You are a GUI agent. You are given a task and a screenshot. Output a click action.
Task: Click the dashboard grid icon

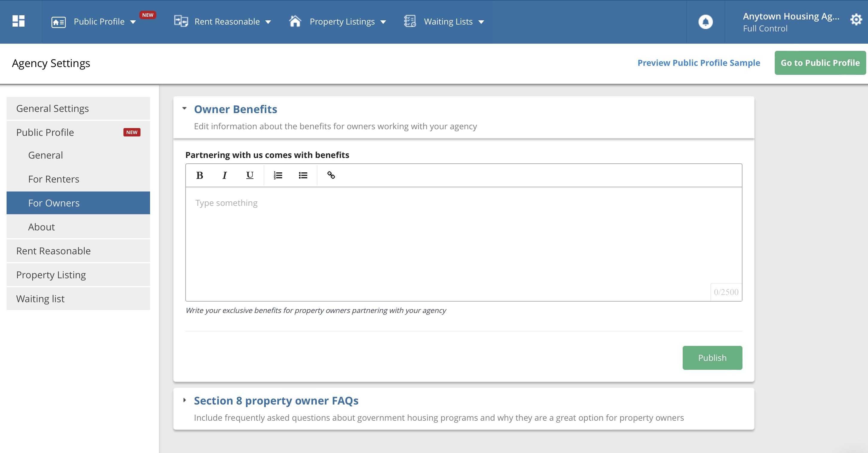pos(19,21)
